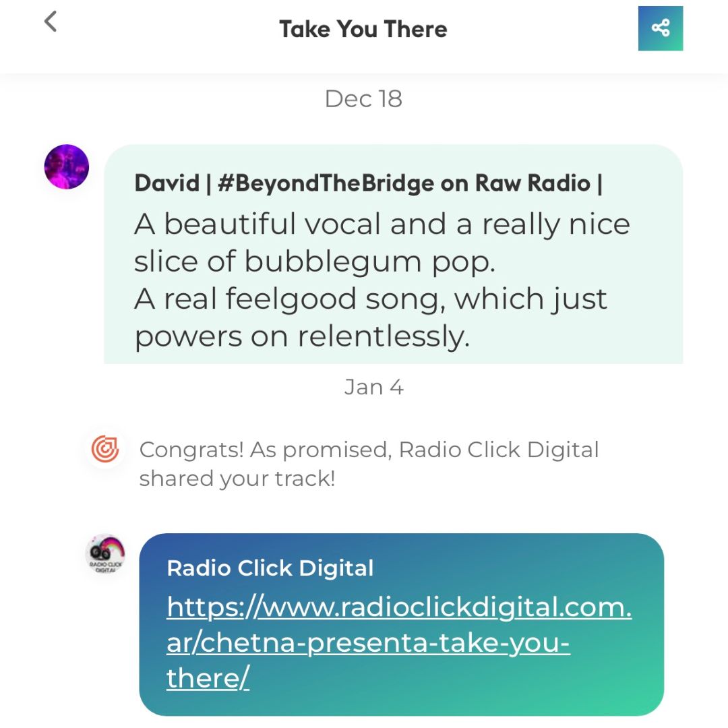Open the Radio Click Digital avatar
Viewport: 728px width, 728px height.
coord(105,553)
